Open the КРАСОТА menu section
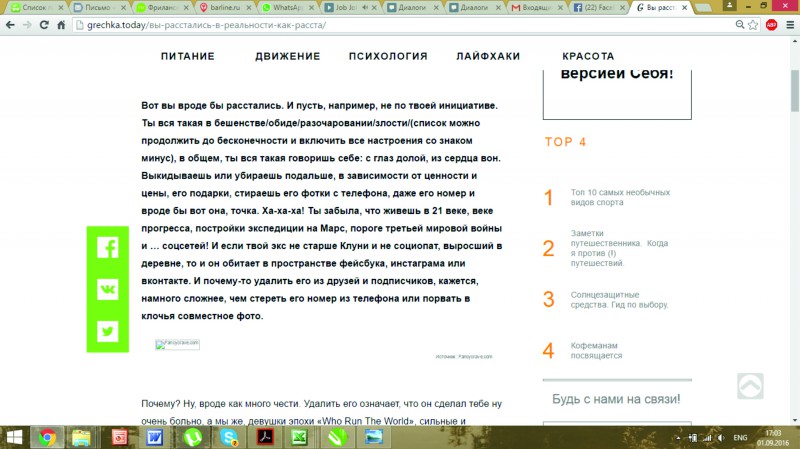The image size is (800, 449). [x=588, y=56]
